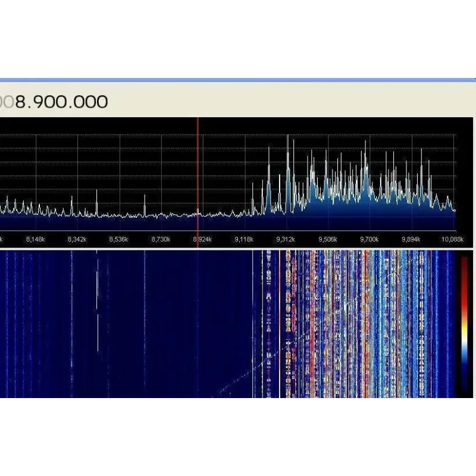
Task: Click the waterfall color gradient scale bar
Action: tap(465, 323)
